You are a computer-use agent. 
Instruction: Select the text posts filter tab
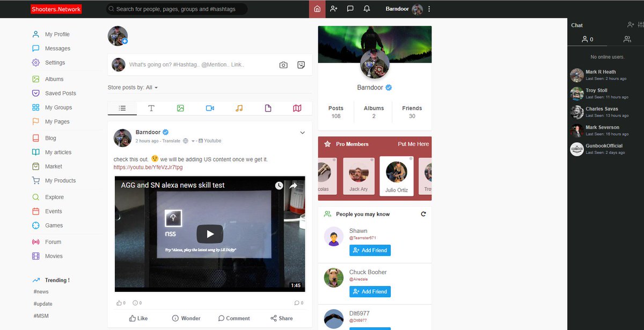pyautogui.click(x=151, y=108)
